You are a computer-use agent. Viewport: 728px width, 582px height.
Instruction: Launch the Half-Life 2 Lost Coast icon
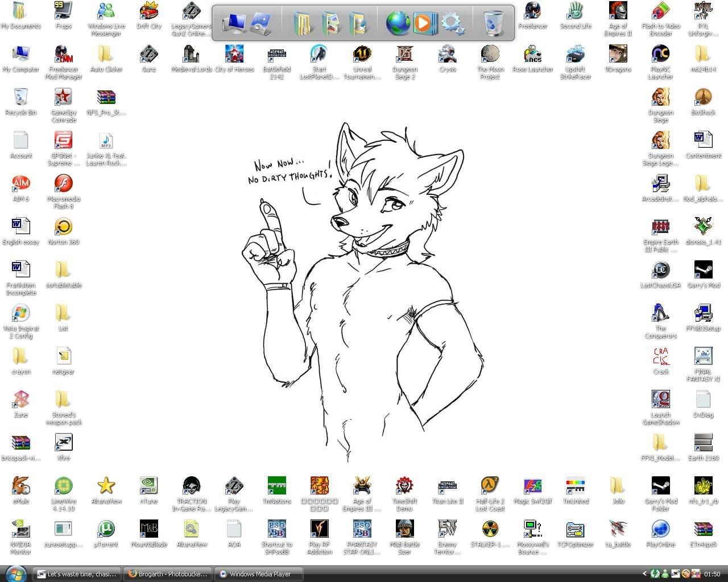tap(490, 487)
